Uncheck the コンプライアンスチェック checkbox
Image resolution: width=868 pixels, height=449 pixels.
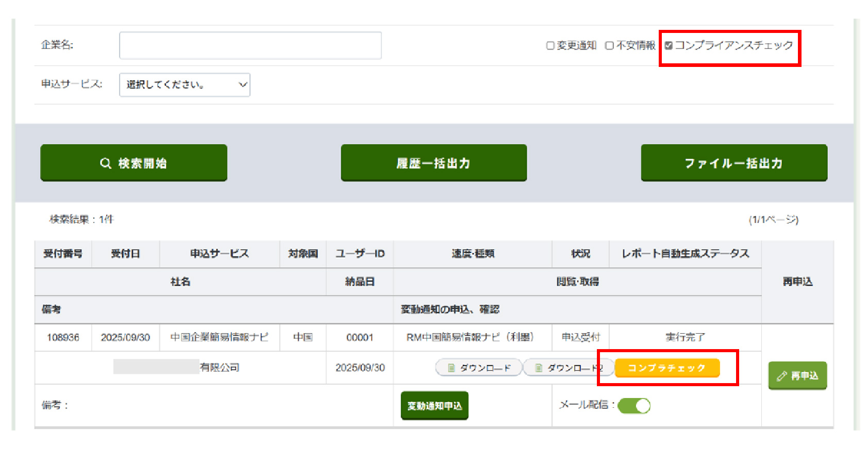(x=669, y=46)
